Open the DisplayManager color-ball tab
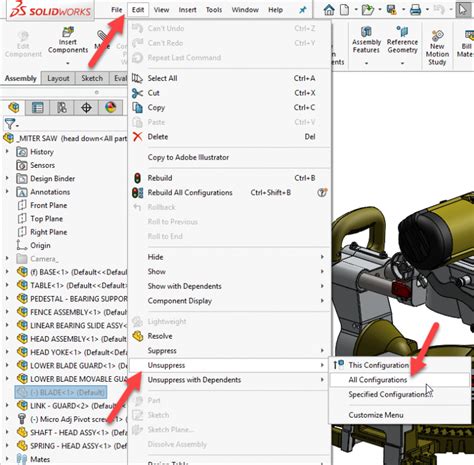The image size is (474, 465). coord(111,108)
